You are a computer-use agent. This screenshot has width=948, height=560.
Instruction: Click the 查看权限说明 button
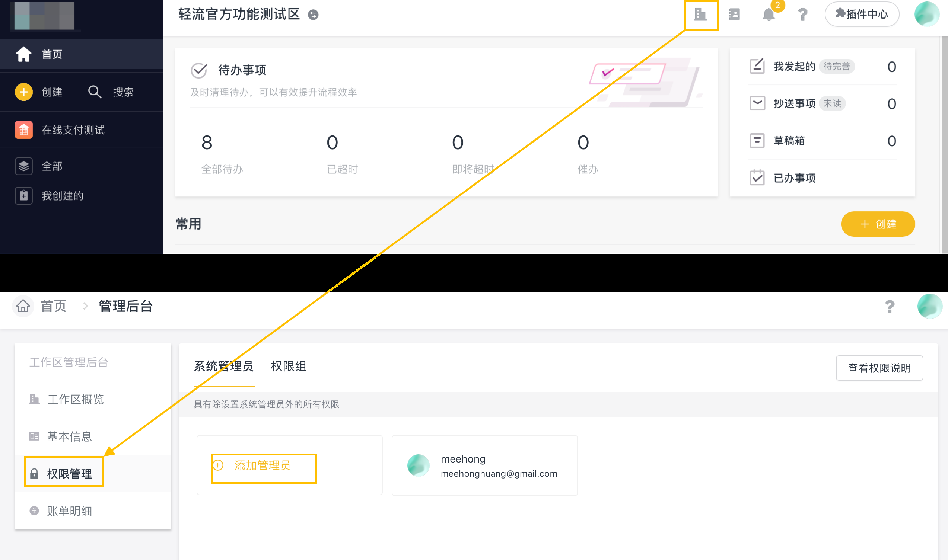tap(879, 368)
